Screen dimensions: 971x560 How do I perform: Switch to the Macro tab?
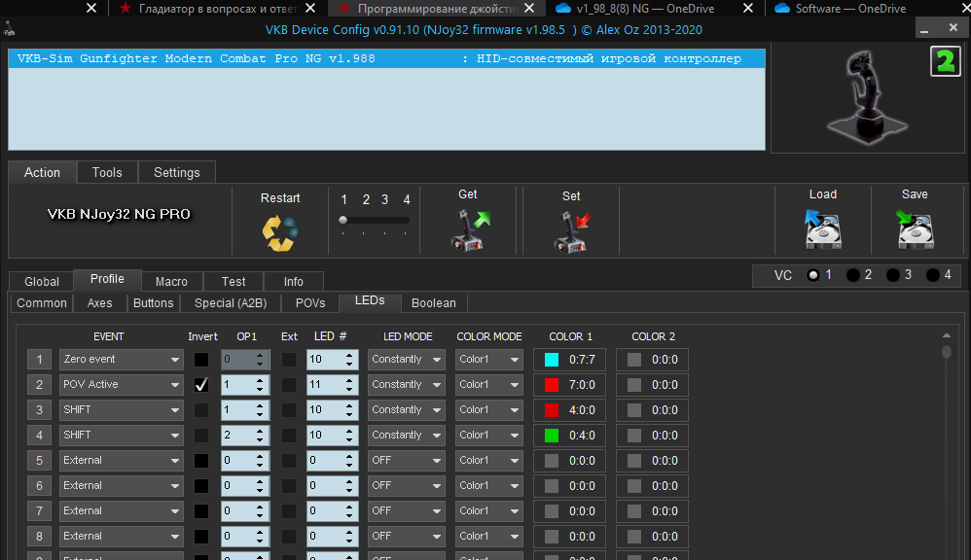(171, 282)
